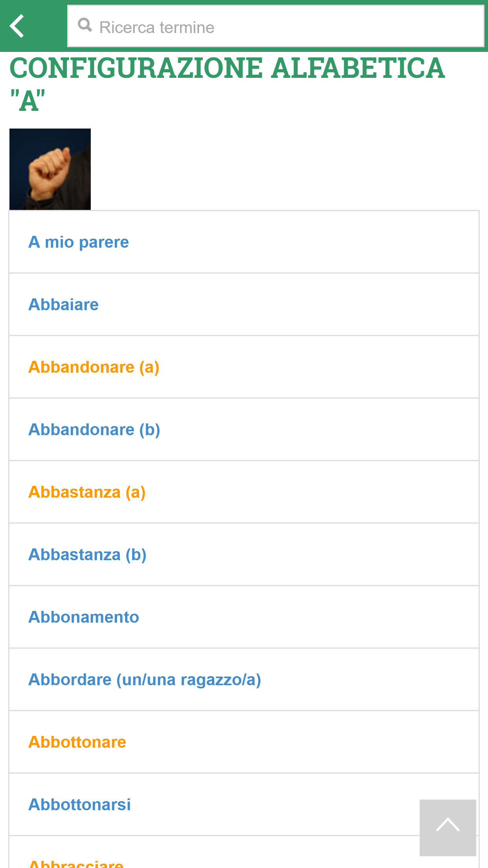Select Abbastanza (a) in the list
Screen dimensions: 488x868
(87, 492)
